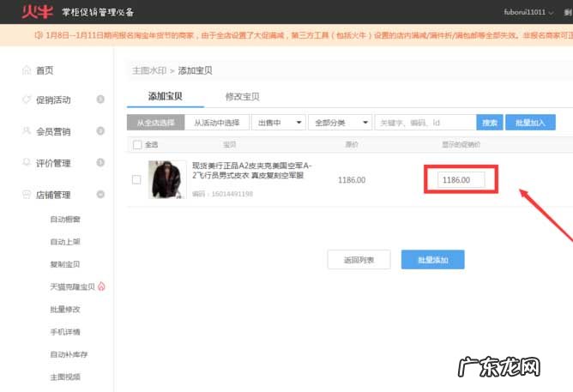
Task: Select 从活动中选择 filter button
Action: click(x=217, y=123)
